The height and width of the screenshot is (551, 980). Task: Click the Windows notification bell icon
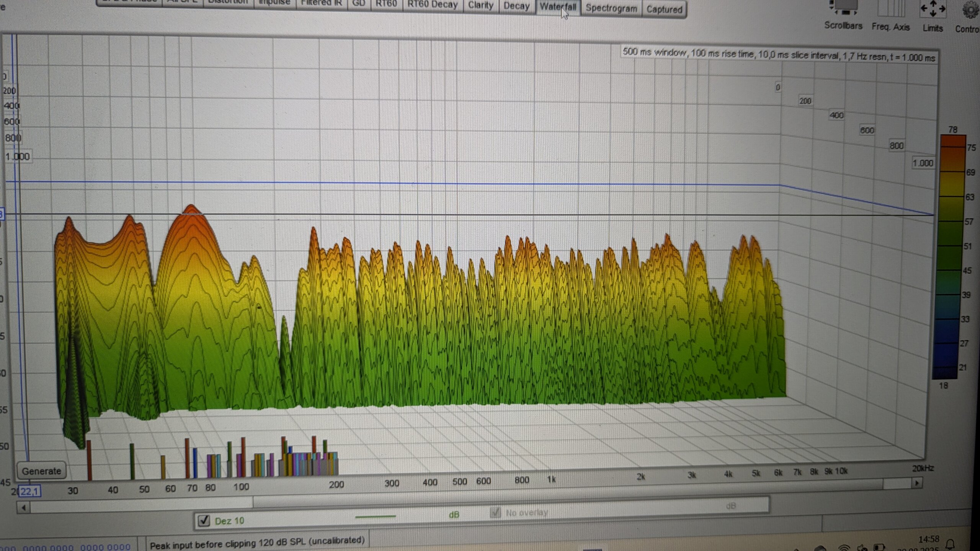click(x=950, y=544)
